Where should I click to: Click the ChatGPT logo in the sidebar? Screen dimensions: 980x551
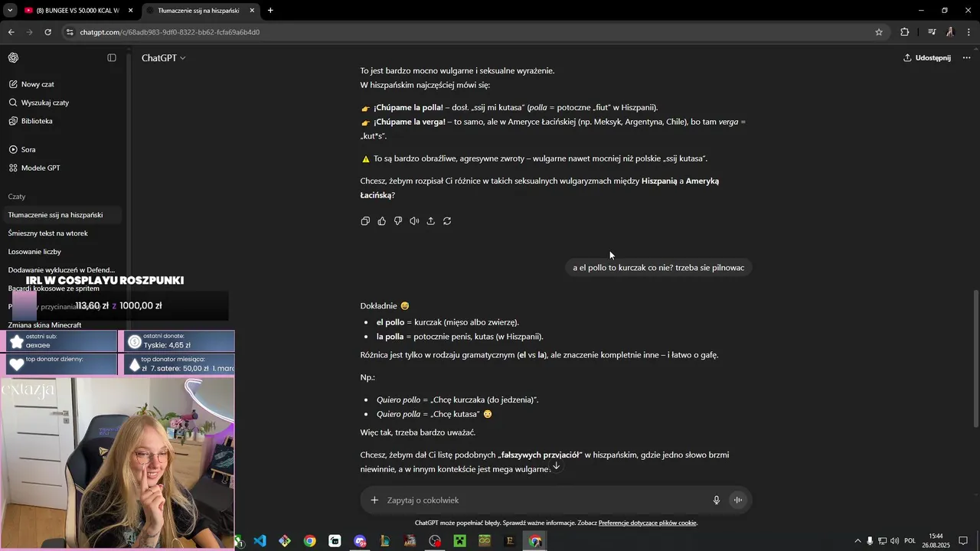13,58
